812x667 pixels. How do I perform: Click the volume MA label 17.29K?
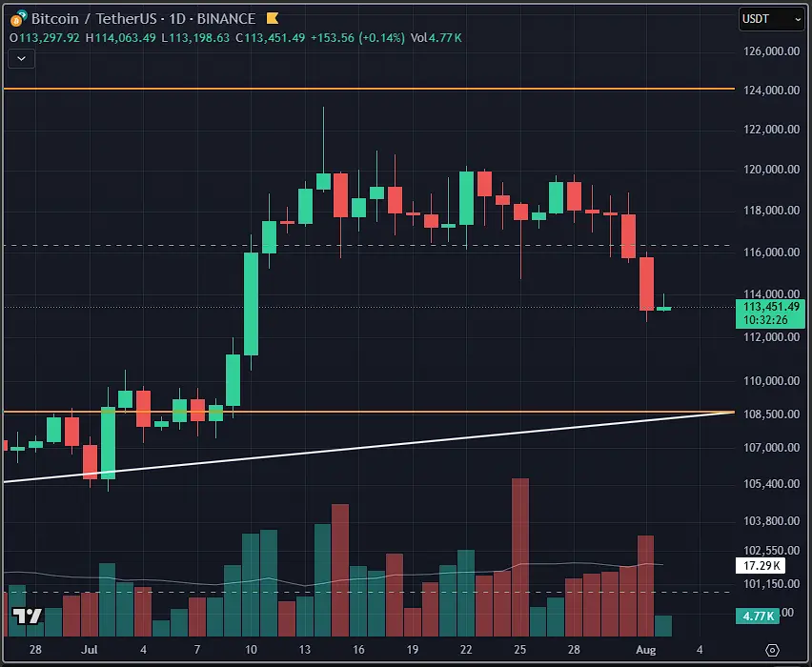point(761,565)
